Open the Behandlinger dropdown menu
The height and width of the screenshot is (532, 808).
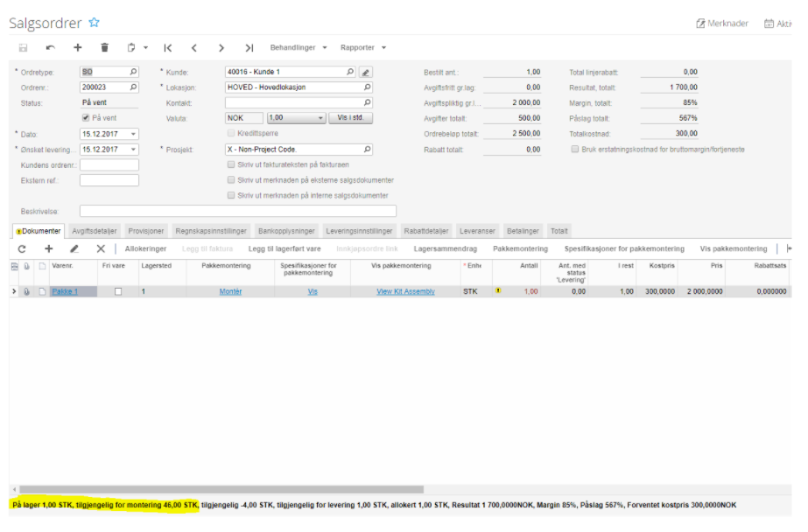[x=299, y=48]
